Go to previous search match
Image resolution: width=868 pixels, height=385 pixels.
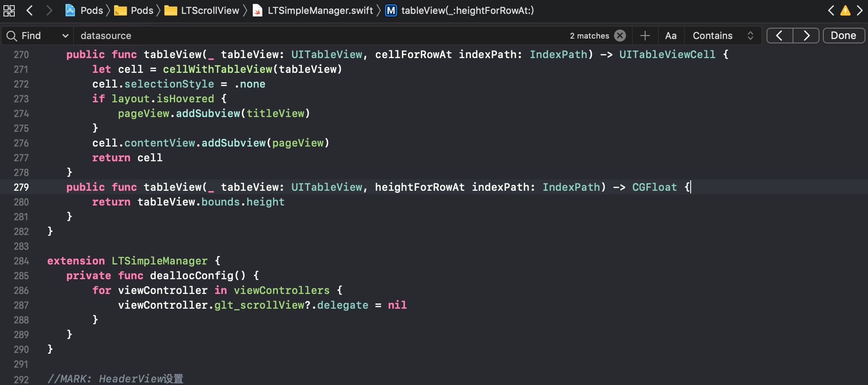pos(780,36)
